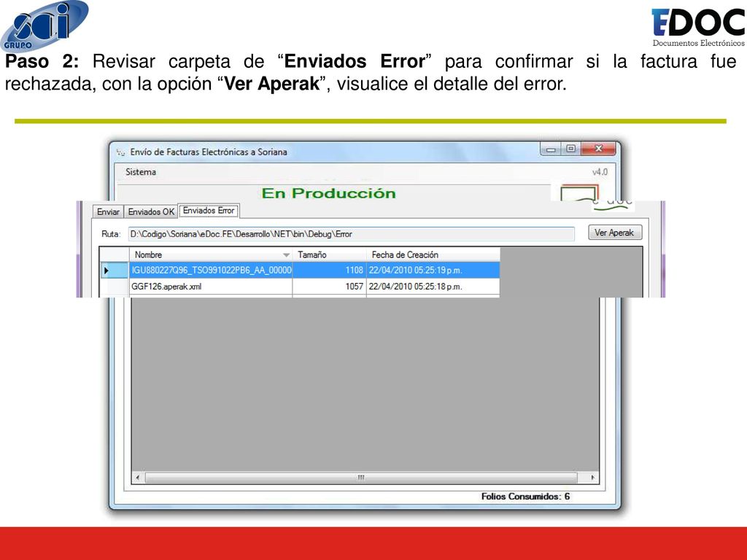Click the application icon in title bar

tap(120, 152)
